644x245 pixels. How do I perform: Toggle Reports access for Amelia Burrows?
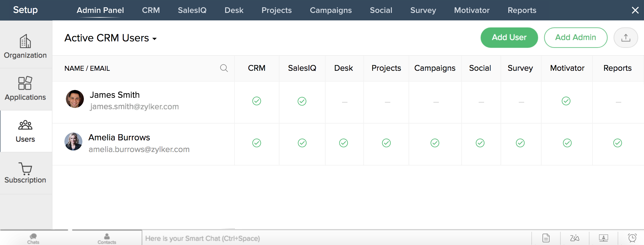618,143
